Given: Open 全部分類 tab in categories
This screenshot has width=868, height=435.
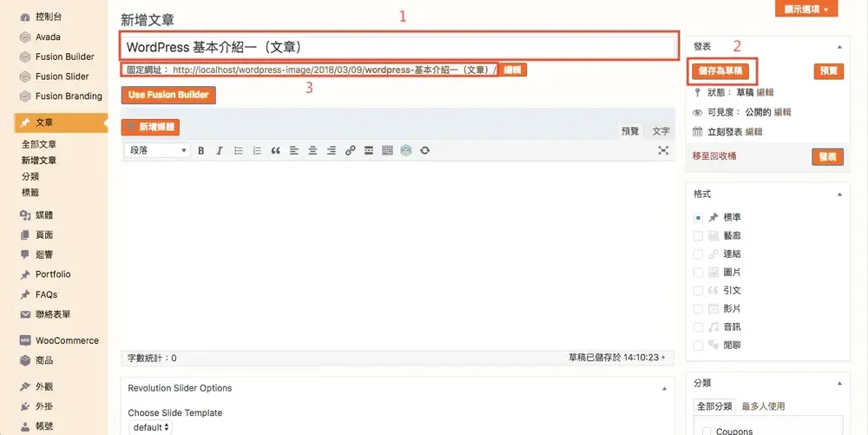Looking at the screenshot, I should (x=714, y=406).
